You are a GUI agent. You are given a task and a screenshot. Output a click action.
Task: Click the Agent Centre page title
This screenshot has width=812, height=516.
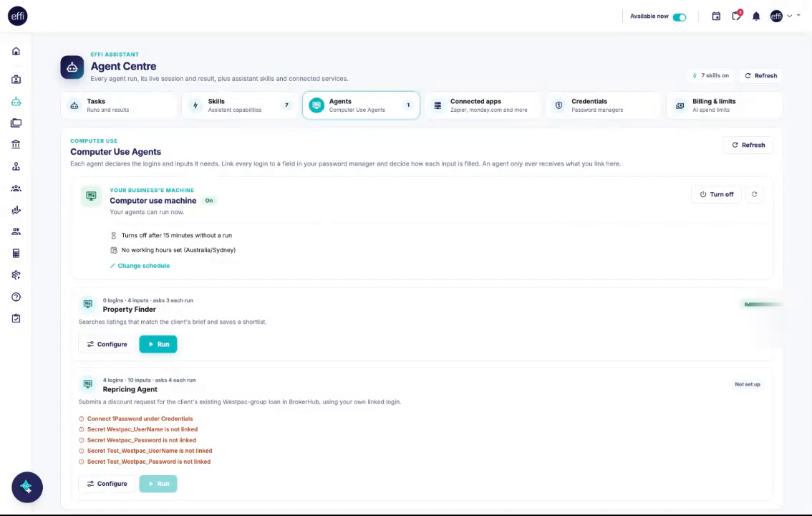coord(123,67)
